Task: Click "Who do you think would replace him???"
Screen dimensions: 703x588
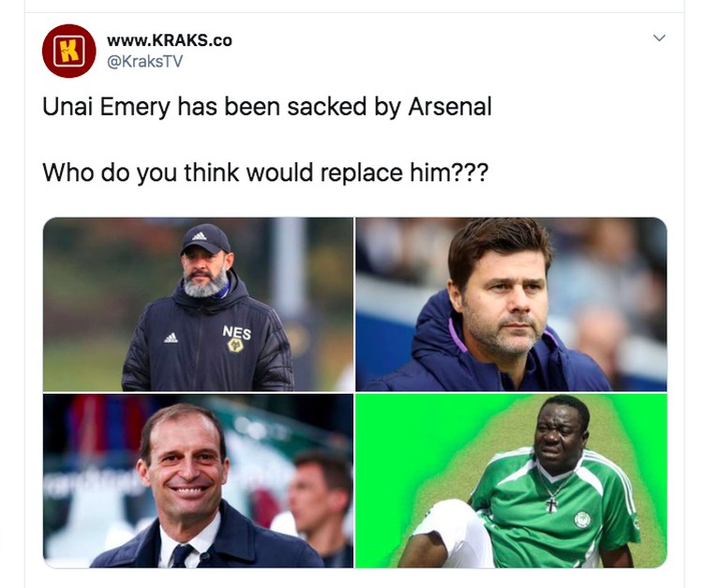Action: (x=265, y=173)
